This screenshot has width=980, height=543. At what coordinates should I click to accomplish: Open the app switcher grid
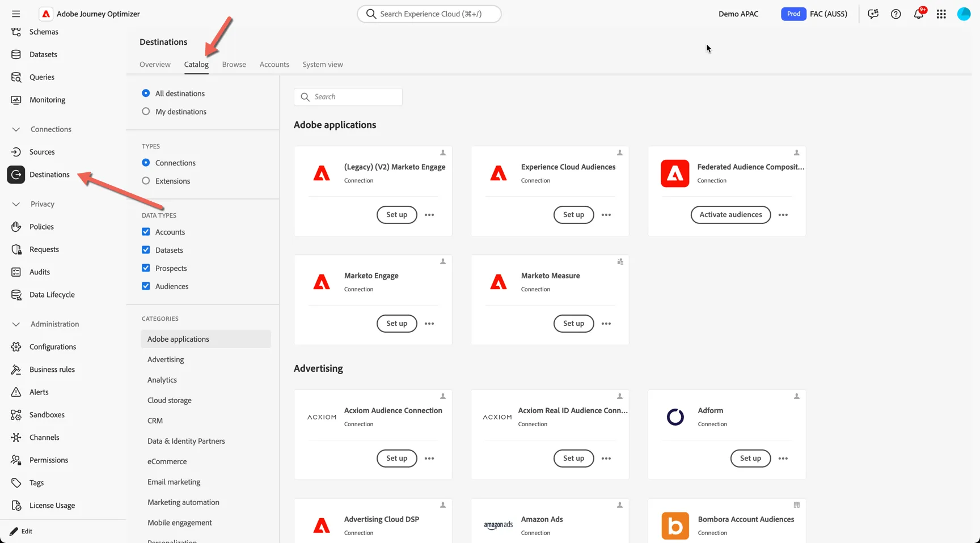pos(941,14)
